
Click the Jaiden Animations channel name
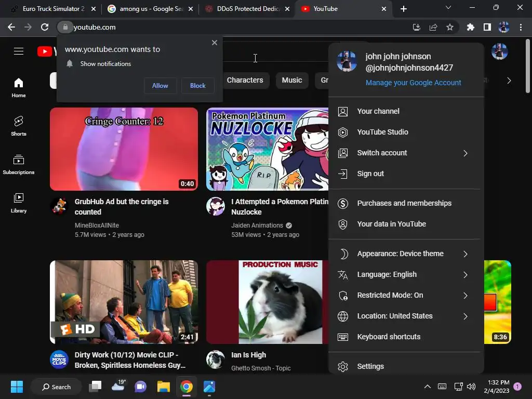(x=257, y=225)
